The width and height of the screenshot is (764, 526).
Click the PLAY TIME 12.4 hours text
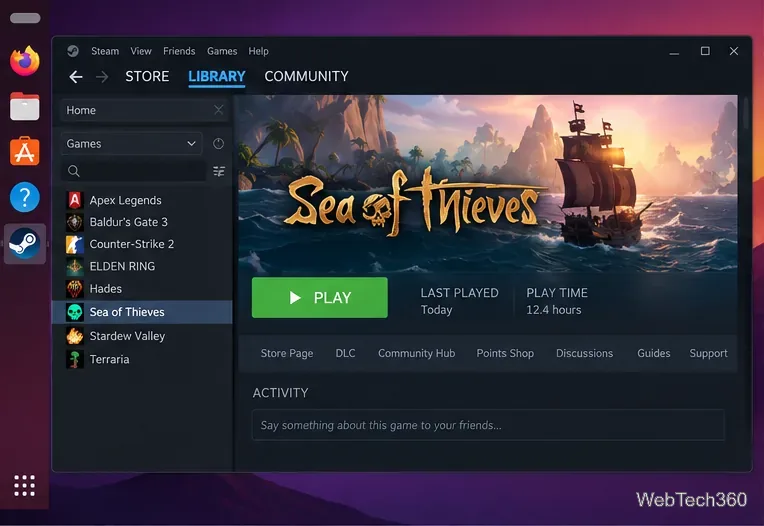pyautogui.click(x=557, y=301)
